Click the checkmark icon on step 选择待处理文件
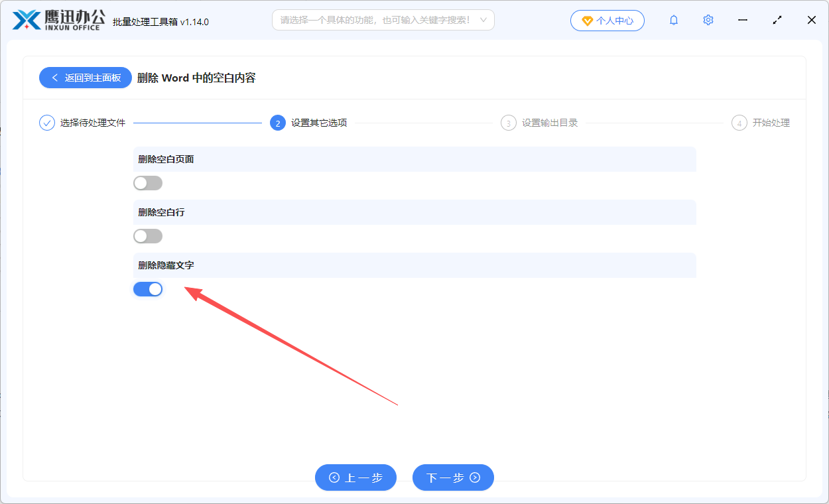Viewport: 829px width, 504px height. pos(46,123)
